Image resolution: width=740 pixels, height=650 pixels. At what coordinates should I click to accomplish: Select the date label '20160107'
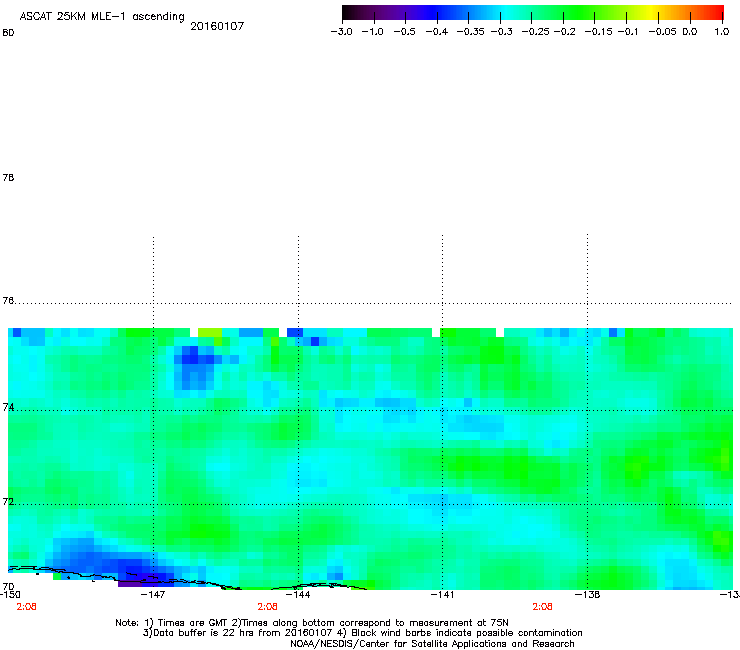pyautogui.click(x=217, y=26)
